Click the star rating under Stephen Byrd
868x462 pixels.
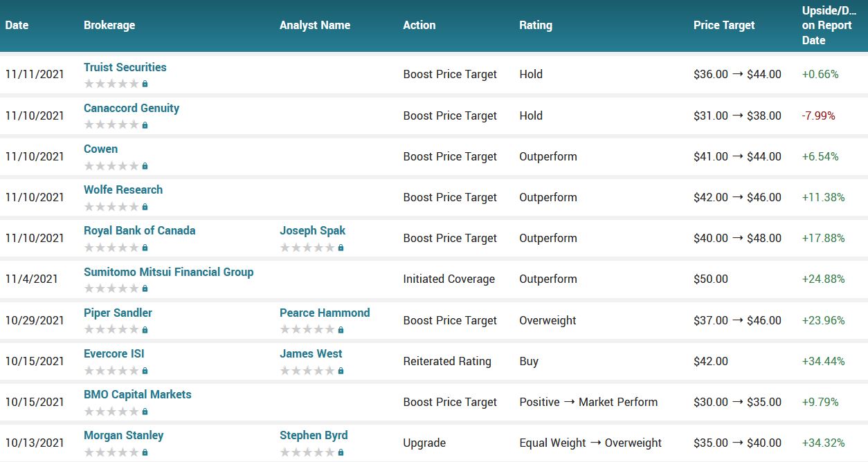[307, 452]
